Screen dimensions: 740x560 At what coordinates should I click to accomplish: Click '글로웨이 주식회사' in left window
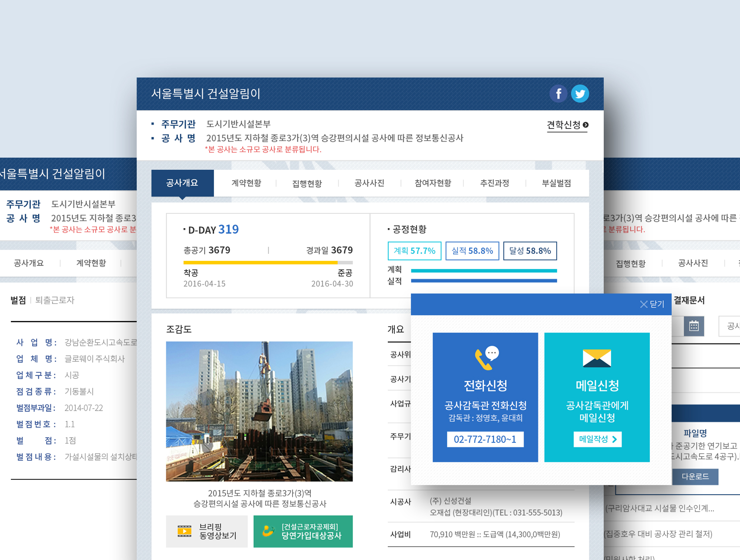point(94,359)
